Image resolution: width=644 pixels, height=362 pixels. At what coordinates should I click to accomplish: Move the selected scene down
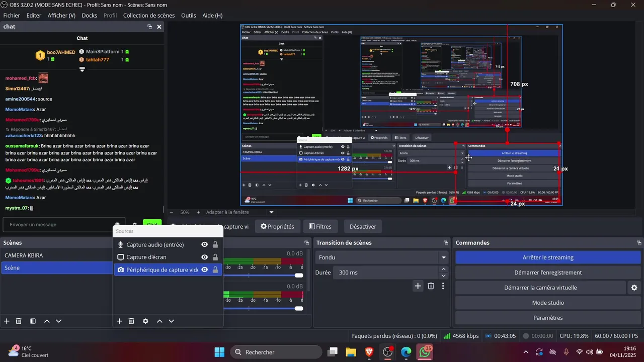point(59,321)
